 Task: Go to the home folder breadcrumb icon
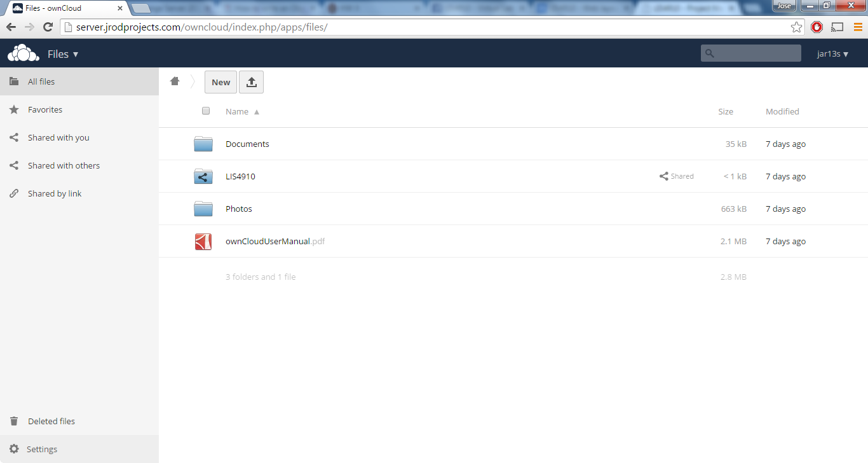click(175, 81)
